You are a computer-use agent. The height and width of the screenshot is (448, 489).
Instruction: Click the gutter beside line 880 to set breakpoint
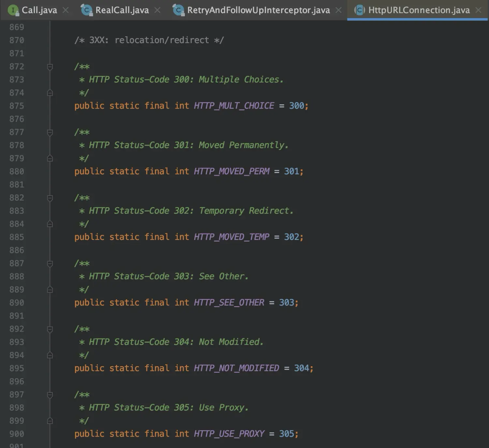[x=36, y=171]
